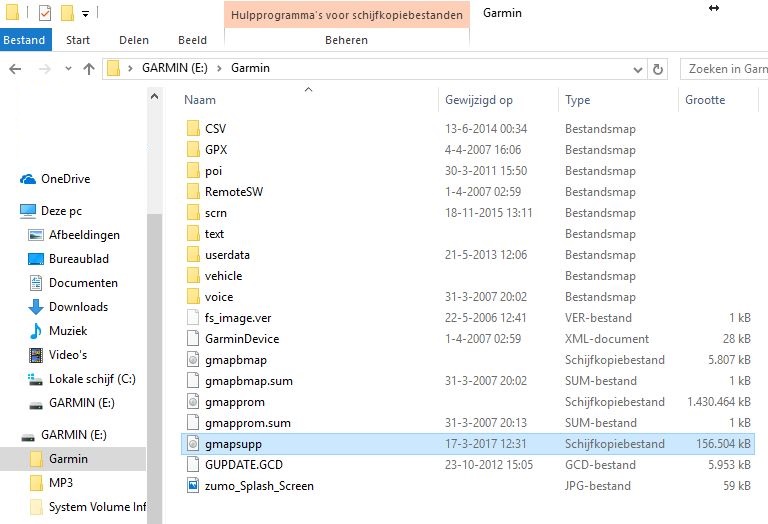Click the gmapsupp disk image icon
This screenshot has height=524, width=768.
[x=193, y=444]
